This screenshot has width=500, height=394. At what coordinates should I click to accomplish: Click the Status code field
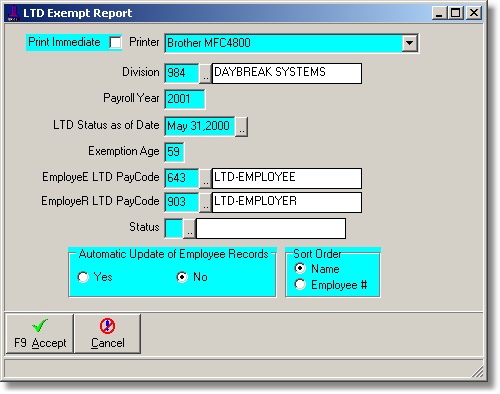pyautogui.click(x=174, y=228)
